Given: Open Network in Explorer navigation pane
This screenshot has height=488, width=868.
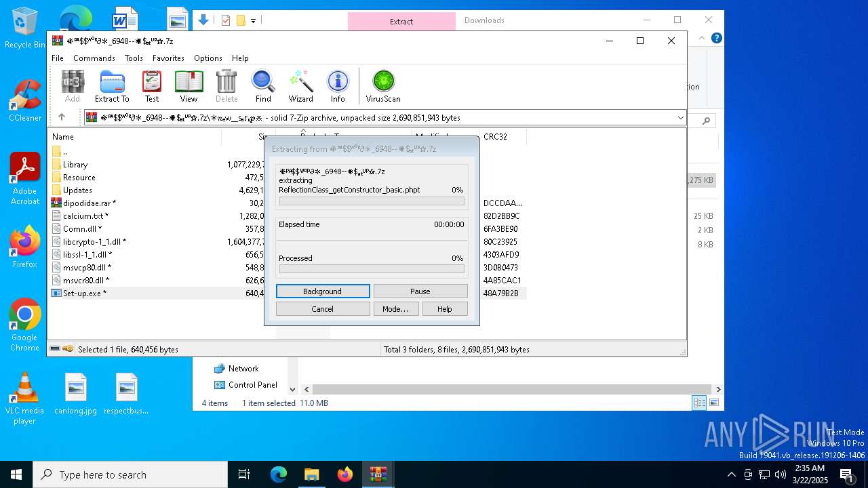Looking at the screenshot, I should pos(236,369).
